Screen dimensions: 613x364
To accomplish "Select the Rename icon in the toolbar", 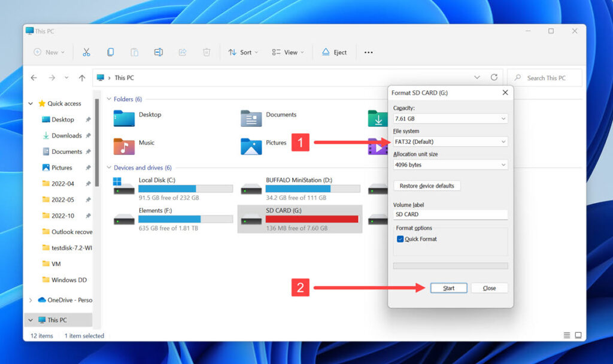I will click(158, 52).
